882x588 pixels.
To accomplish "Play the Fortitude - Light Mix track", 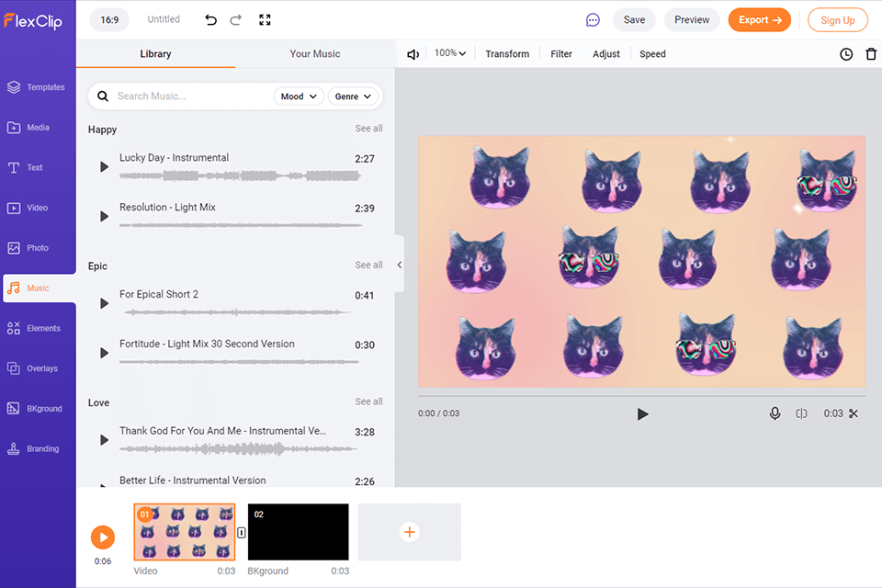I will [104, 353].
